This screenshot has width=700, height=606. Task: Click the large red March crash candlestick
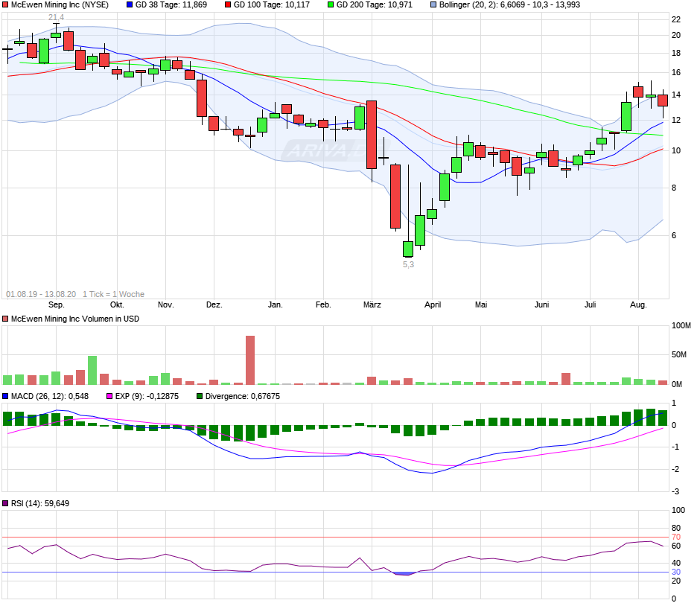point(372,135)
